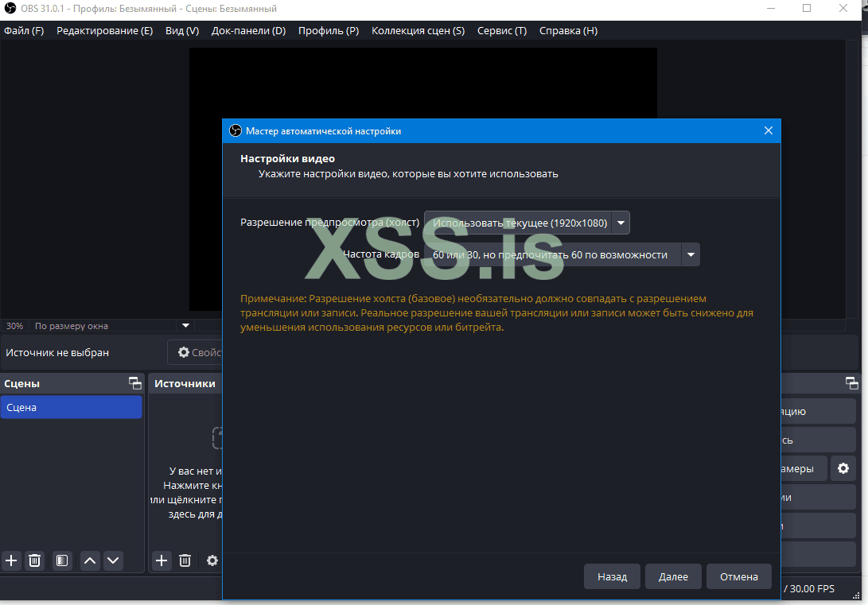The height and width of the screenshot is (605, 868).
Task: Cancel the wizard with Отмена
Action: coord(738,577)
